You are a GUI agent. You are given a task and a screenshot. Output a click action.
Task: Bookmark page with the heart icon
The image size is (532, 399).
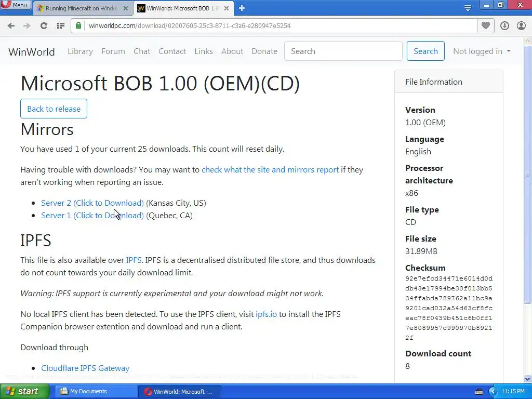[x=486, y=26]
